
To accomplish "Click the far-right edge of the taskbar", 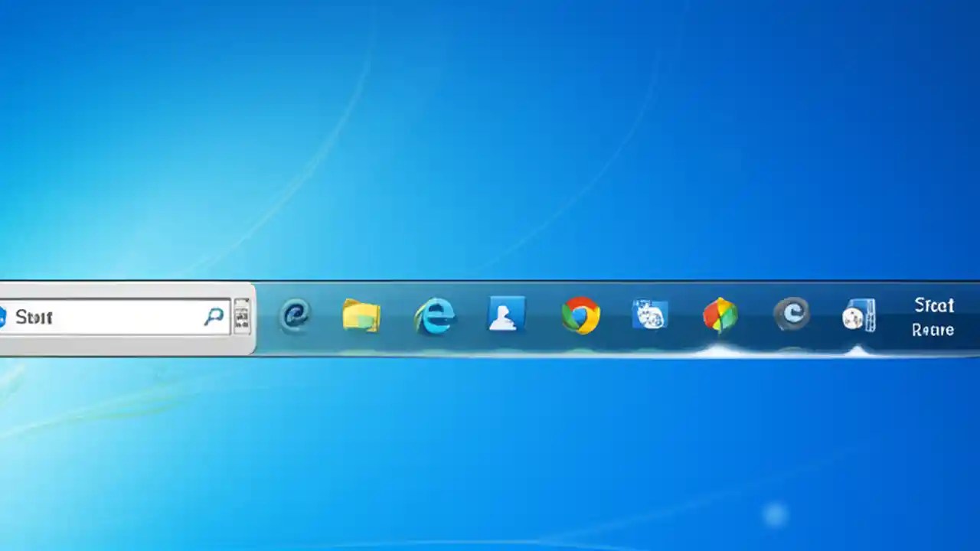I will (x=975, y=318).
